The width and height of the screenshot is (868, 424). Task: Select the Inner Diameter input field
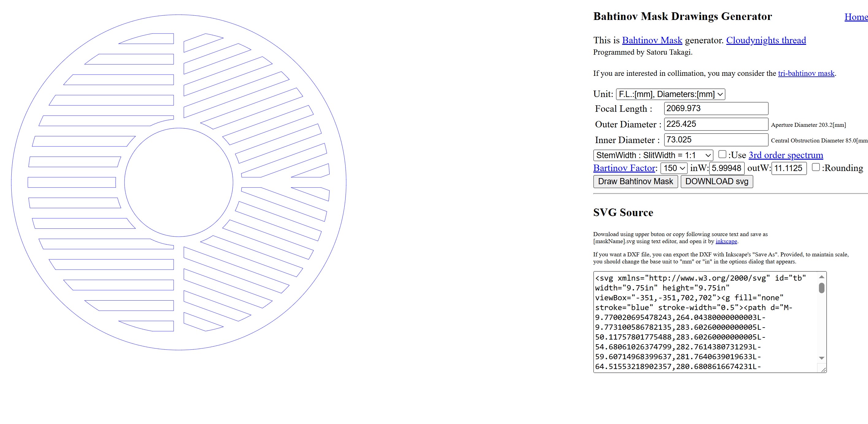(716, 140)
